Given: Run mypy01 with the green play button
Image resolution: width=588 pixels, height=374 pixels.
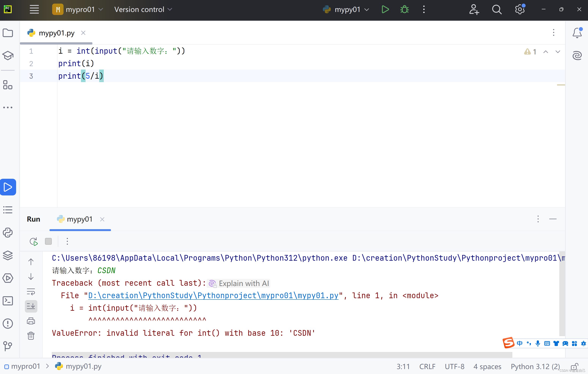Looking at the screenshot, I should click(x=385, y=9).
